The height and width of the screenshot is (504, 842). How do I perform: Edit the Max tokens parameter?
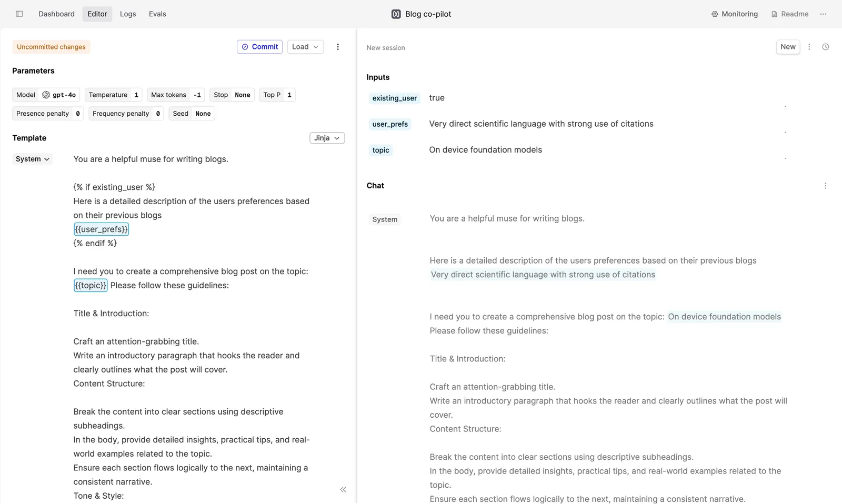tap(176, 95)
